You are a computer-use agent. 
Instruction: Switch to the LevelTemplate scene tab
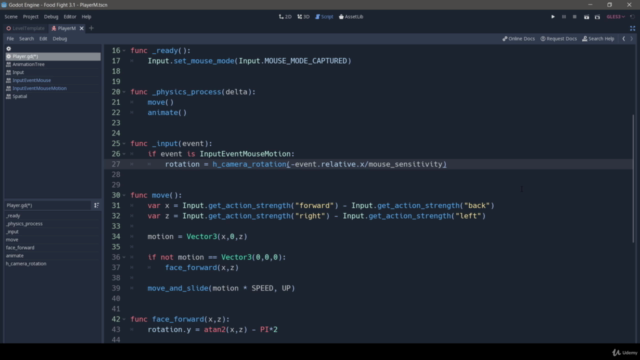(25, 28)
